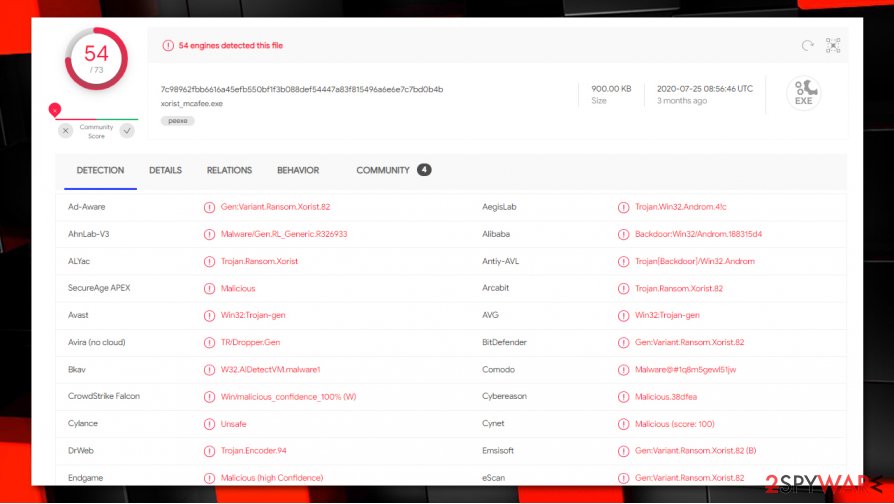Click warning icon in AVG row
Image resolution: width=894 pixels, height=504 pixels.
pyautogui.click(x=623, y=316)
